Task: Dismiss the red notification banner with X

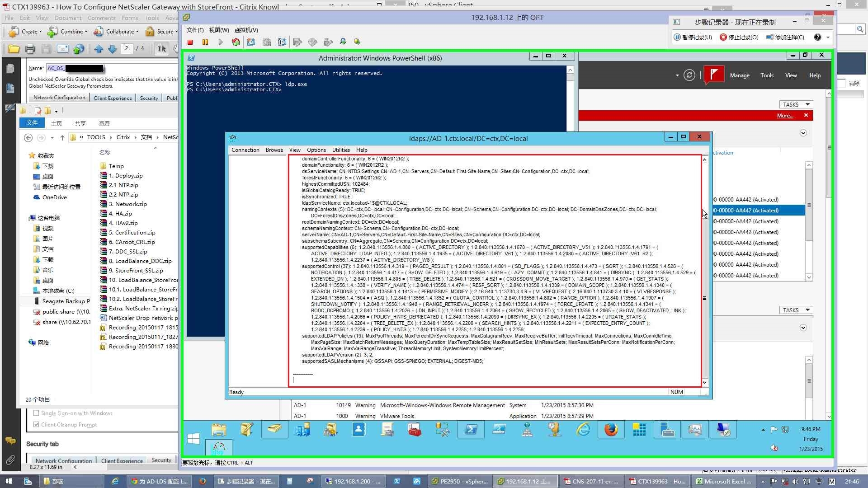Action: (x=806, y=116)
